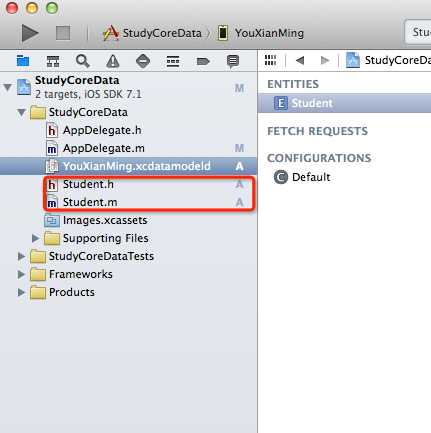Viewport: 431px width, 433px height.
Task: Click the FETCH REQUESTS section header
Action: tap(317, 131)
